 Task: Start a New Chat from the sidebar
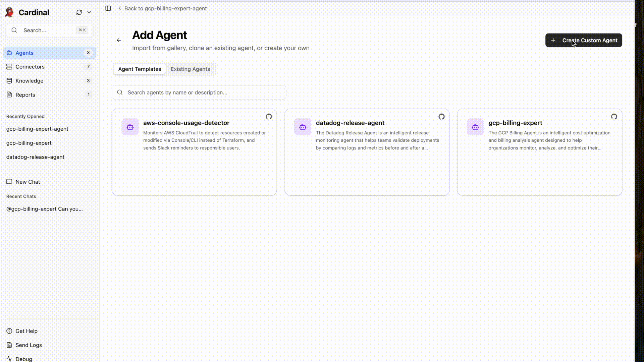(23, 182)
